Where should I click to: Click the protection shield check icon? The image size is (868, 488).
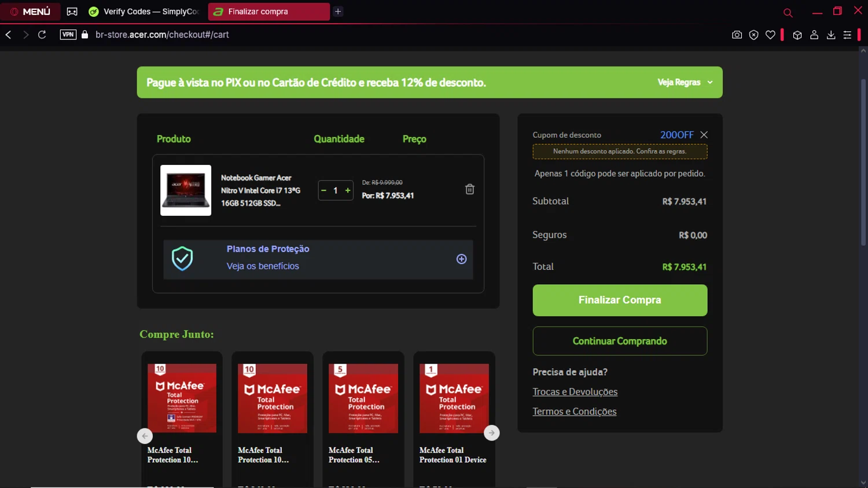point(182,259)
